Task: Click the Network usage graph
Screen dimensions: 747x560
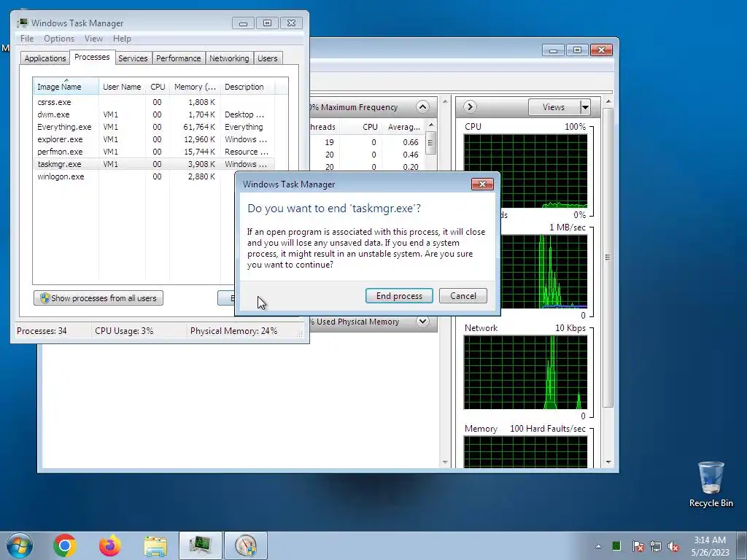Action: point(525,373)
